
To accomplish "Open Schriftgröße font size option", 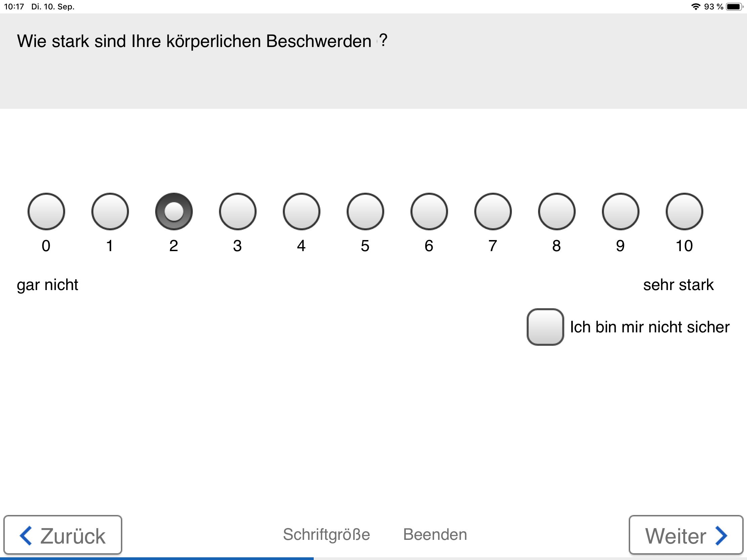I will [326, 535].
